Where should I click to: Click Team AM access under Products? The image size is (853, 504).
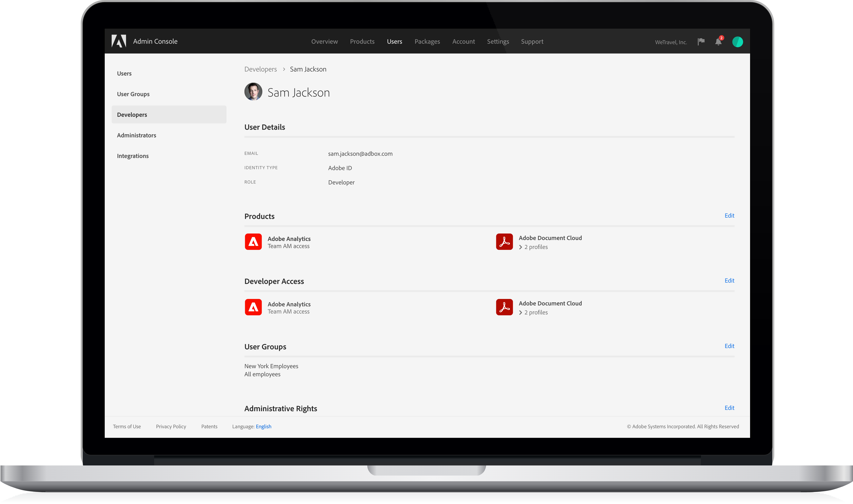pyautogui.click(x=289, y=246)
